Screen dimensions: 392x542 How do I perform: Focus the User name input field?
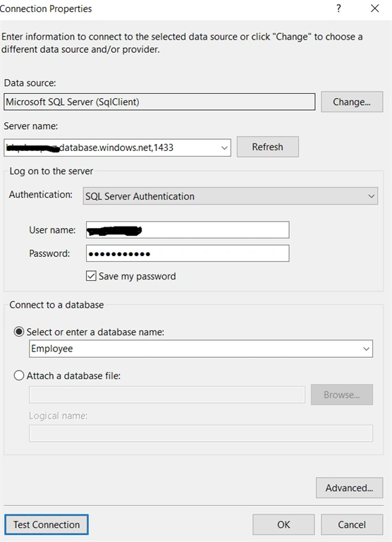[188, 230]
